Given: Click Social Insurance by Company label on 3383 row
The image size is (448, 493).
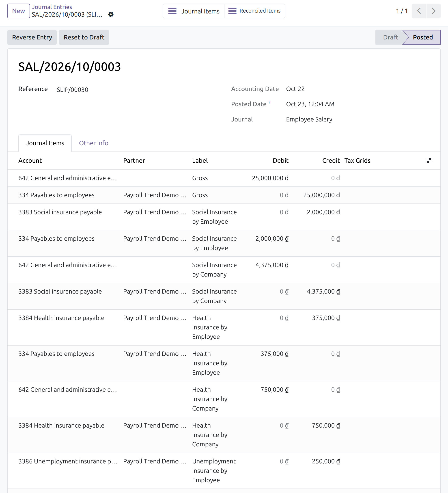Looking at the screenshot, I should [x=214, y=296].
